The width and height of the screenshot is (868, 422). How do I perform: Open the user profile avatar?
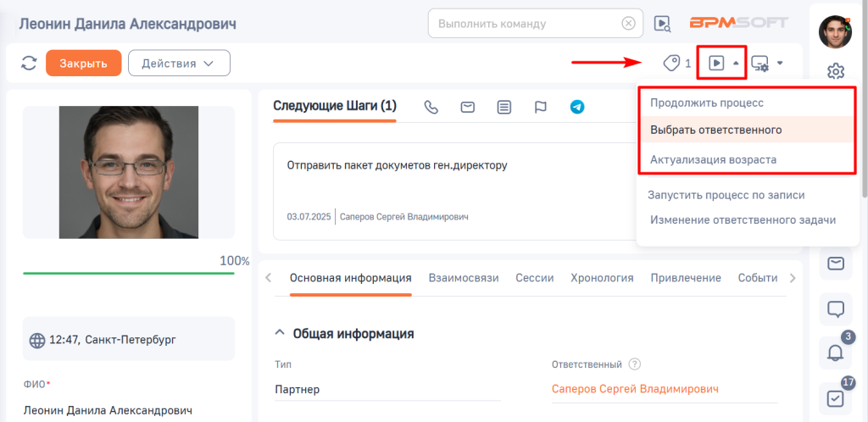835,32
